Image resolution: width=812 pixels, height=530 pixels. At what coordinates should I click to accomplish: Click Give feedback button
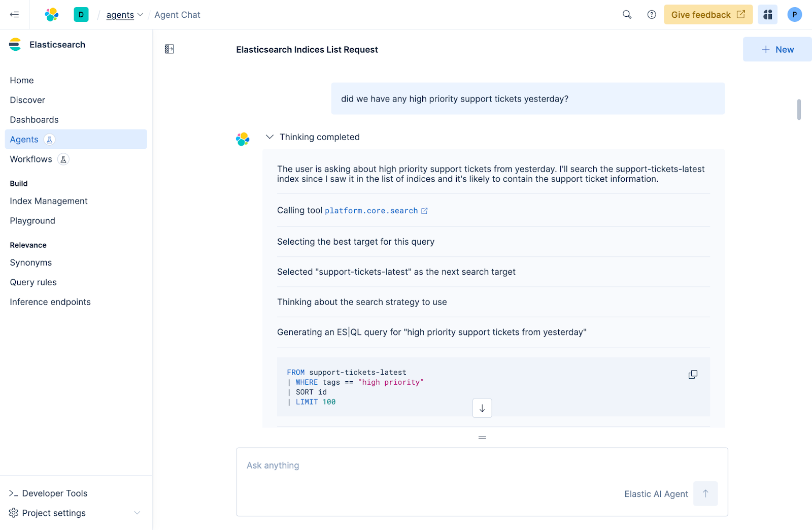(x=708, y=15)
